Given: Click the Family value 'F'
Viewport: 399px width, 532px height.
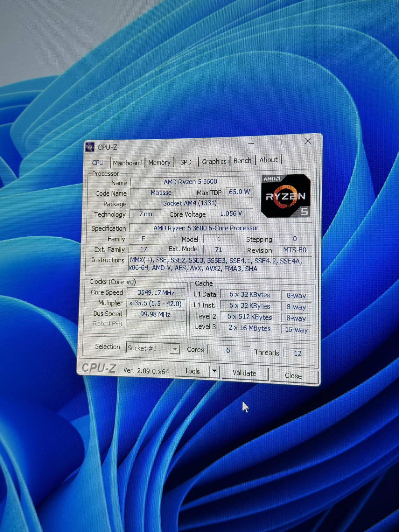Looking at the screenshot, I should click(143, 239).
